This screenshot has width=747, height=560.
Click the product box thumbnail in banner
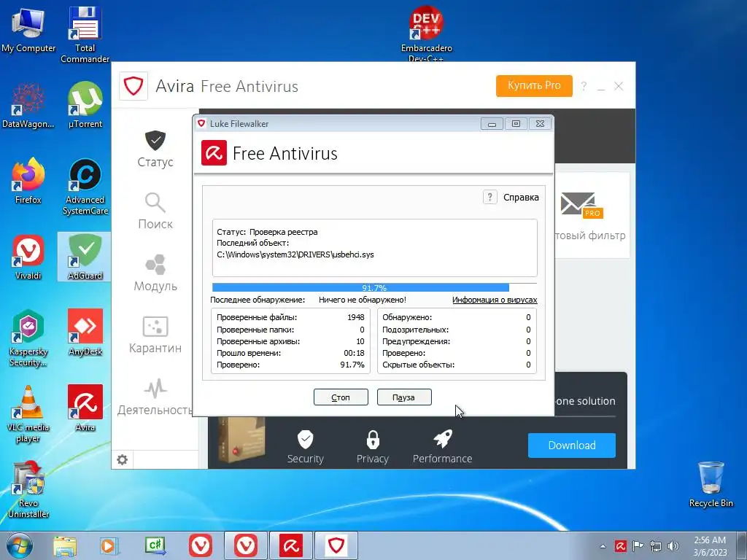(x=241, y=440)
